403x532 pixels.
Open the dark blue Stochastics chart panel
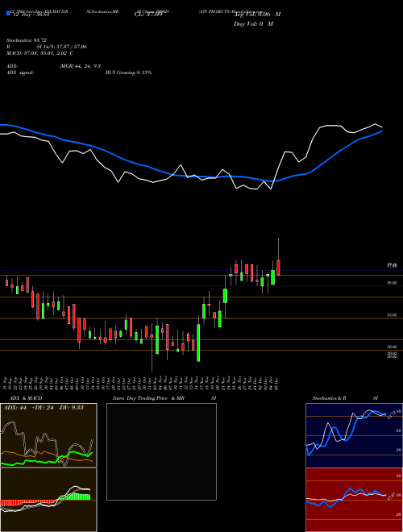(354, 435)
